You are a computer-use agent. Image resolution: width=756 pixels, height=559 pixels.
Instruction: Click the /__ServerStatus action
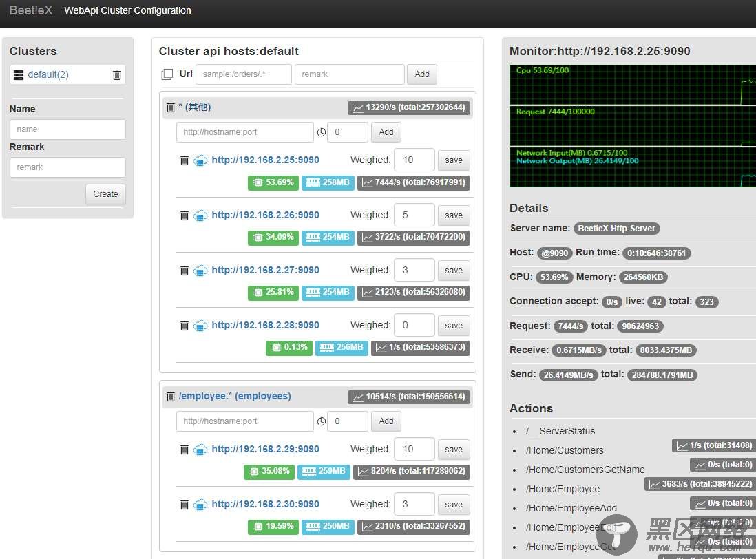point(560,431)
